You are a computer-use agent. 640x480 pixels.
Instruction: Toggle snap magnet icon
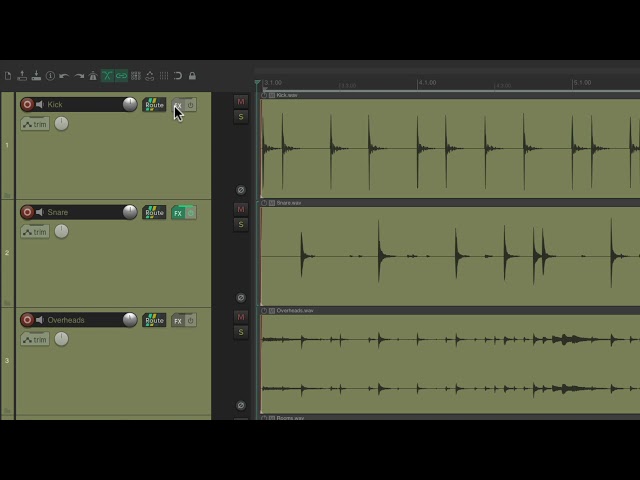coord(178,76)
